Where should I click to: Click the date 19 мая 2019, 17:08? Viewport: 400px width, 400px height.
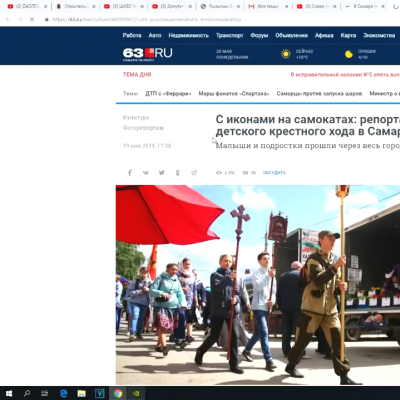pyautogui.click(x=147, y=146)
